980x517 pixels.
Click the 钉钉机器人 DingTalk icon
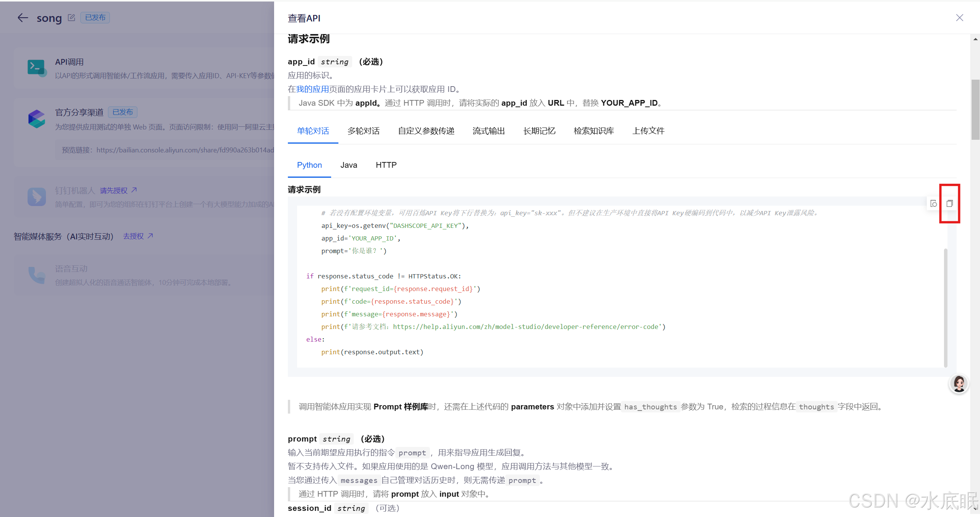pyautogui.click(x=36, y=197)
